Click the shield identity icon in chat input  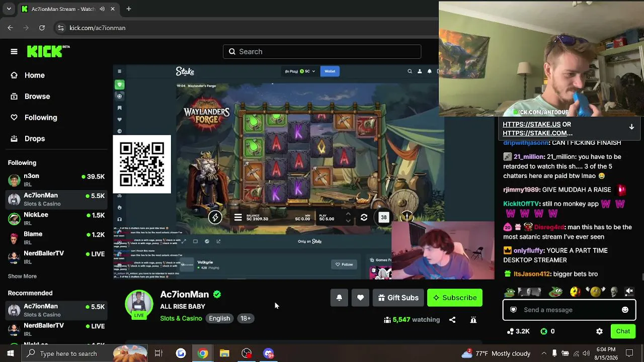pyautogui.click(x=513, y=310)
